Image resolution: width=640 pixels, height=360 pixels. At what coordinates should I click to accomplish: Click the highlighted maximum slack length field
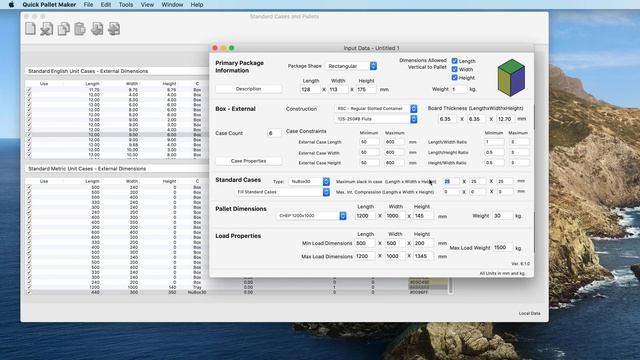tap(451, 181)
